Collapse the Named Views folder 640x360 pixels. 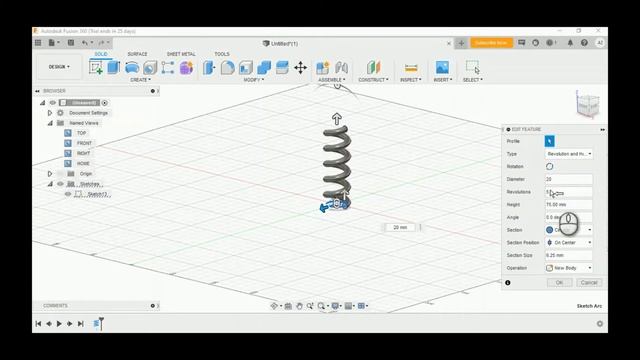pos(50,123)
